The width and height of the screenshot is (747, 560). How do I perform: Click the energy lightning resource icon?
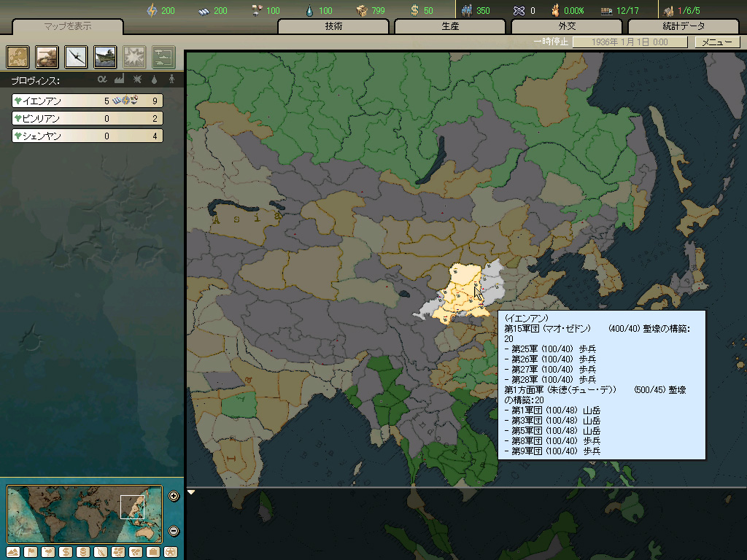pyautogui.click(x=152, y=10)
